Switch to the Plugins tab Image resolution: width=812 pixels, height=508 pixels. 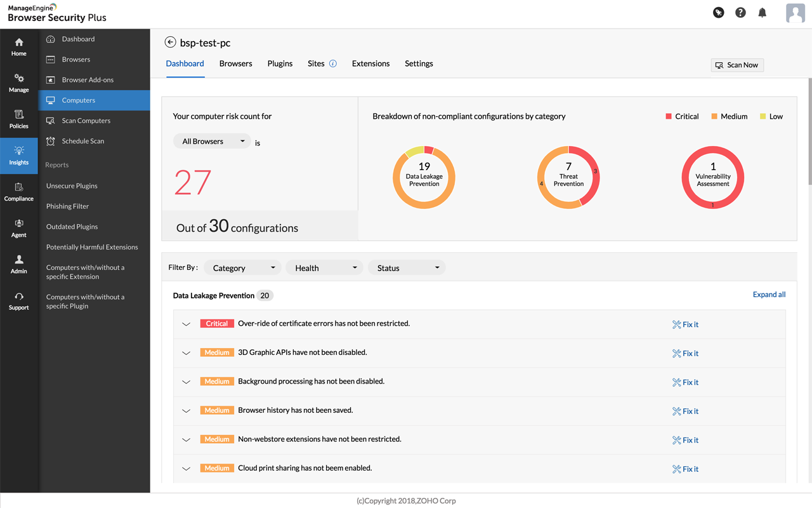point(280,63)
